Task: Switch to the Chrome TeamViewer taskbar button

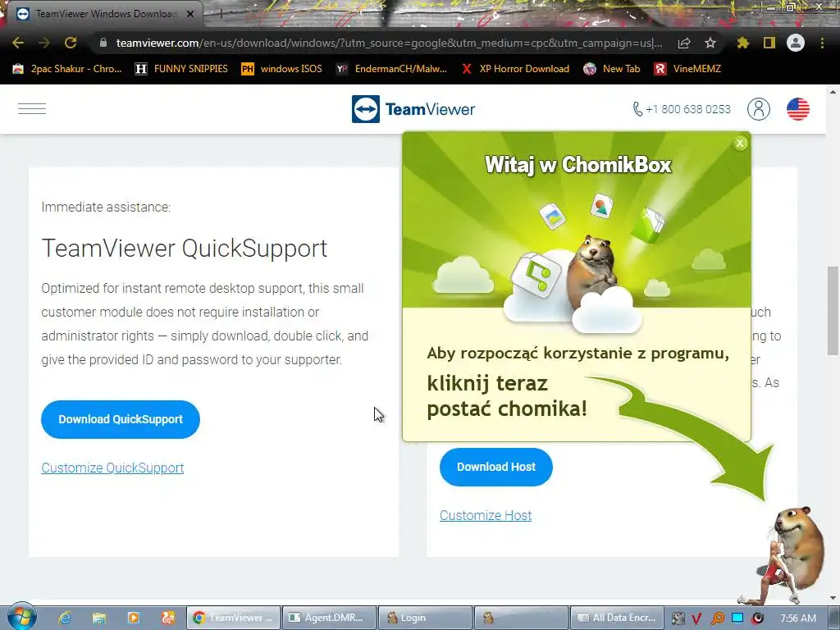Action: [233, 618]
